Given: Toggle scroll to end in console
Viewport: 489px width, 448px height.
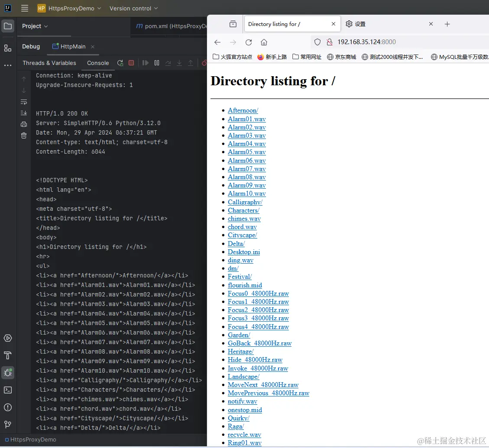Looking at the screenshot, I should click(24, 113).
